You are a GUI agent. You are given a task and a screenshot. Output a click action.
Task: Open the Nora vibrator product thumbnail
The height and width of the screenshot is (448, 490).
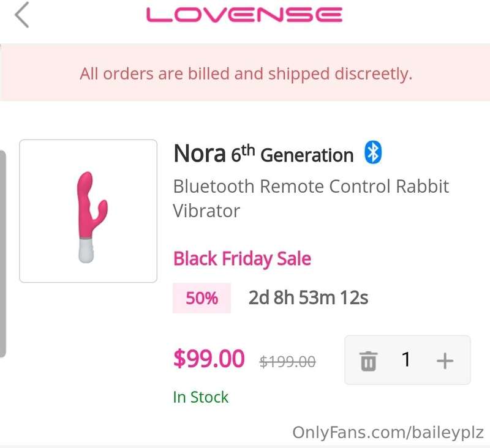(x=88, y=211)
